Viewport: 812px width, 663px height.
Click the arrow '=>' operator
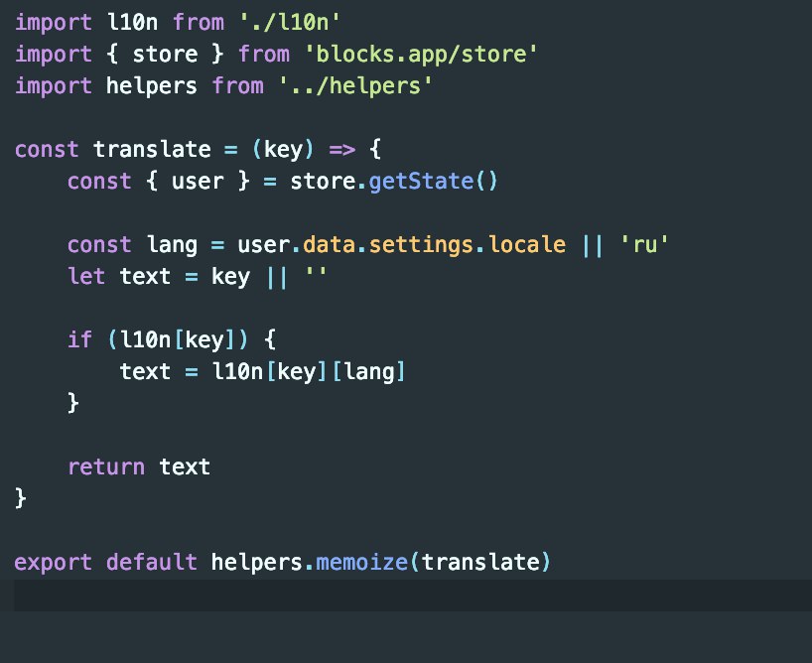point(342,149)
